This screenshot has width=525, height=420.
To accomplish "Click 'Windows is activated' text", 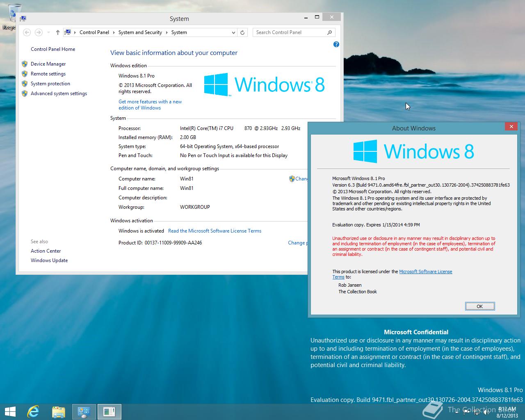I will pyautogui.click(x=141, y=231).
